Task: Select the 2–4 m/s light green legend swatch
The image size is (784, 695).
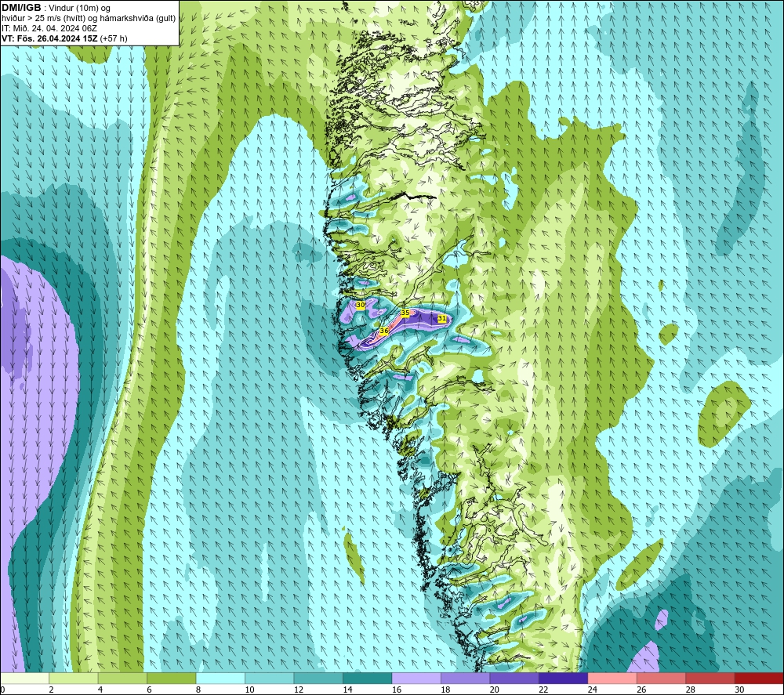Action: (x=74, y=678)
